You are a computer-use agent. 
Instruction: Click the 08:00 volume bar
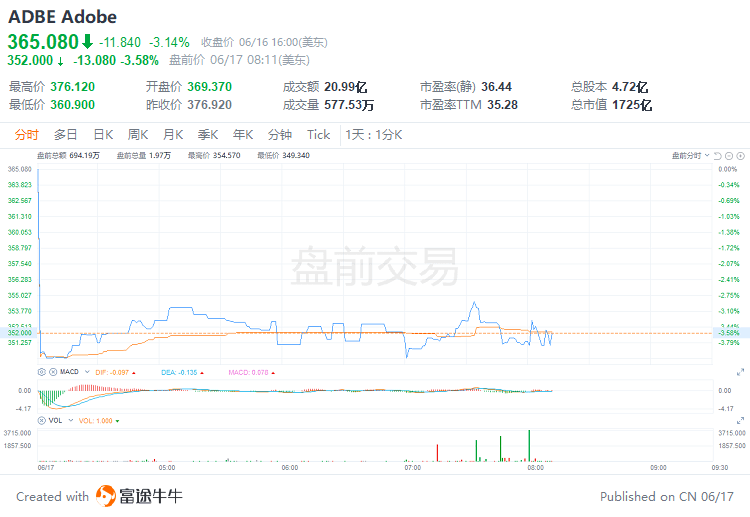coord(529,444)
